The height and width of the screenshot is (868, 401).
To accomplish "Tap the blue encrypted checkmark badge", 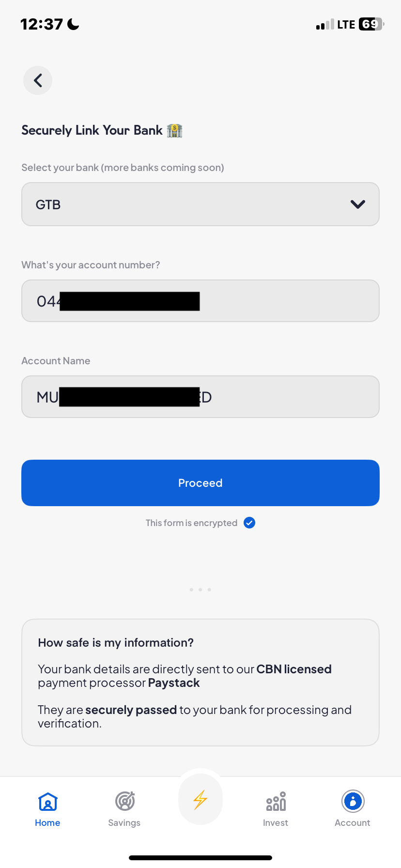I will (x=249, y=523).
